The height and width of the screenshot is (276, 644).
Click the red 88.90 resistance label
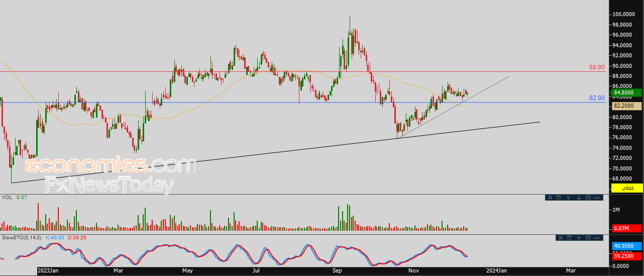tap(597, 67)
